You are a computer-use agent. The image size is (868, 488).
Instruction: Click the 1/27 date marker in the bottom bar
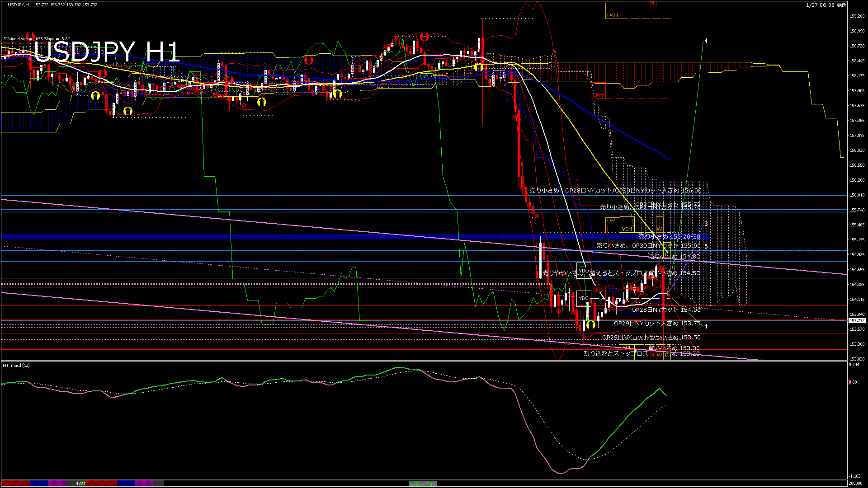80,483
